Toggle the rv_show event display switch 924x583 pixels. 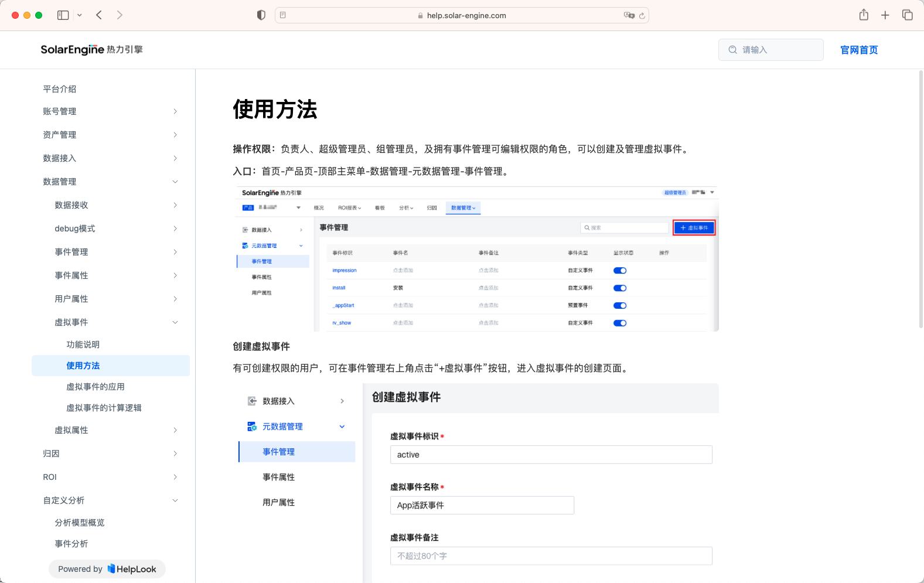tap(620, 323)
